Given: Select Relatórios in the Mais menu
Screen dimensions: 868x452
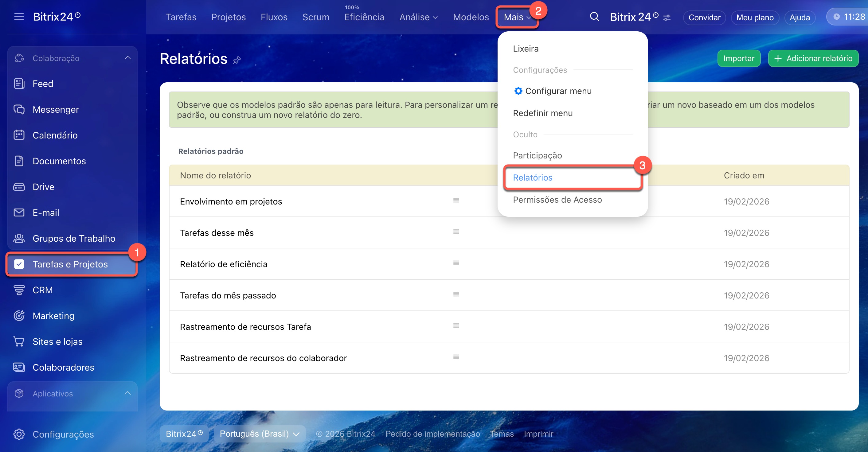Looking at the screenshot, I should (x=532, y=177).
